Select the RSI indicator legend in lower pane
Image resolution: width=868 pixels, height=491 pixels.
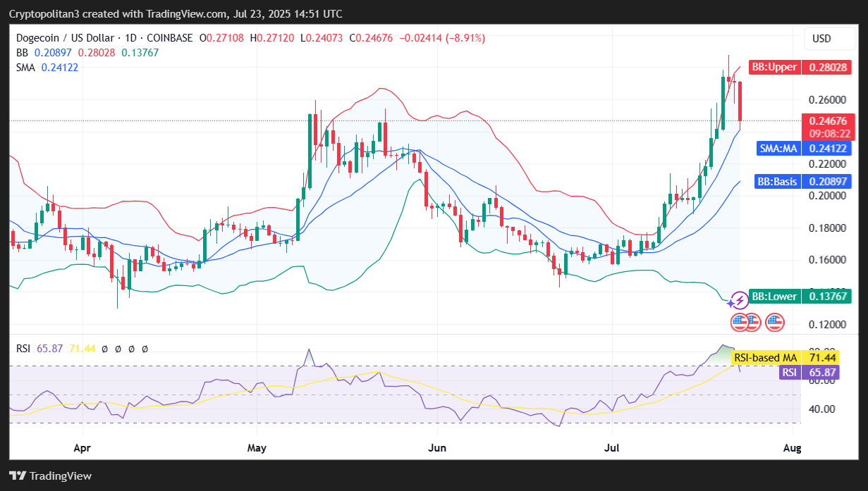[23, 349]
